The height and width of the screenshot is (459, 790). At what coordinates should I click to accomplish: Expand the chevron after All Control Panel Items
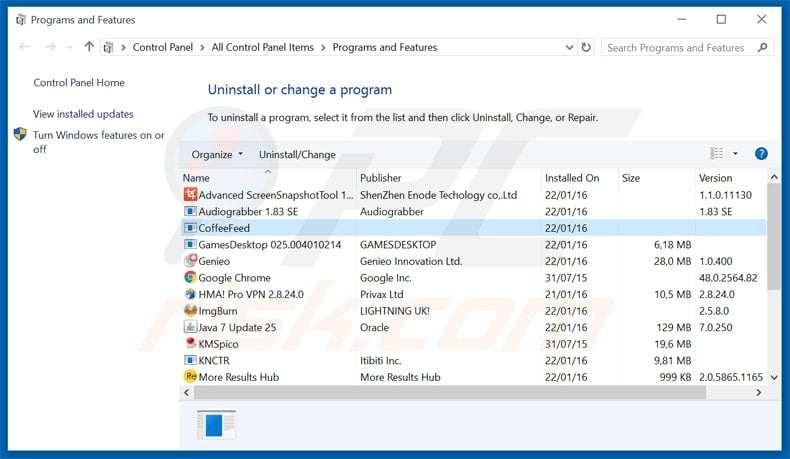[x=323, y=47]
